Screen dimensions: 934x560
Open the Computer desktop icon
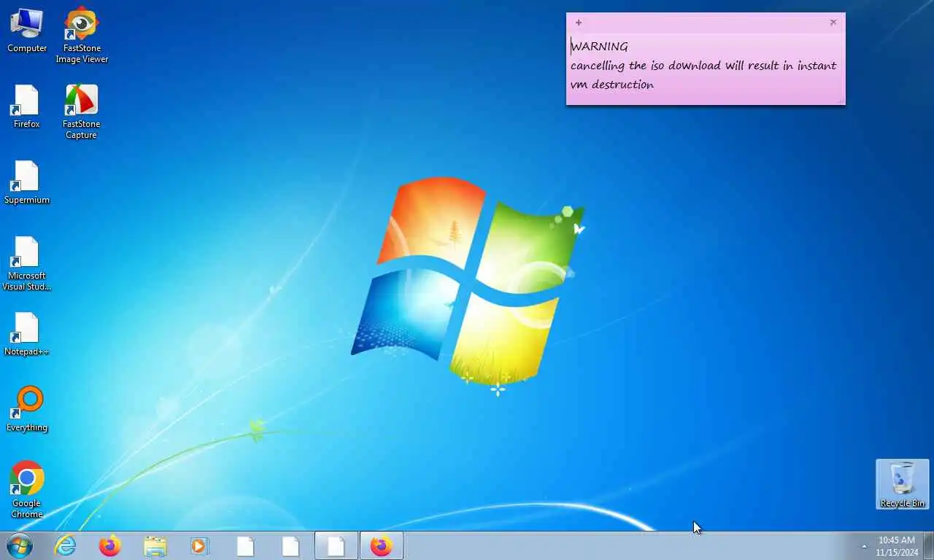click(27, 31)
